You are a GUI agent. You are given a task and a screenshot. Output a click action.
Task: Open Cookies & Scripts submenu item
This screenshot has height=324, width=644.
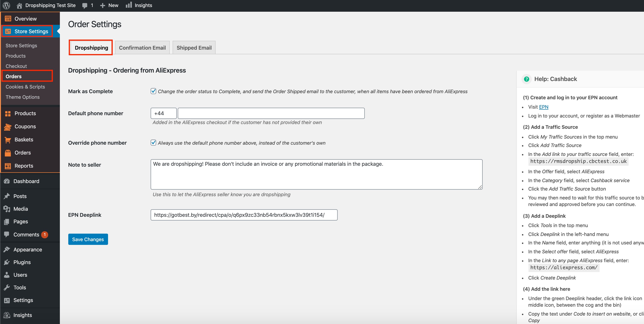coord(25,87)
